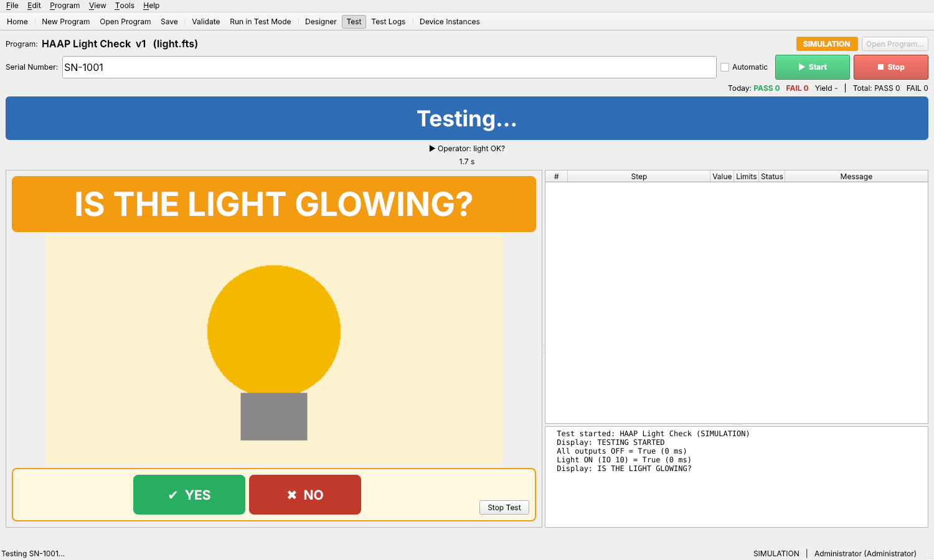934x560 pixels.
Task: Click in the Serial Number field
Action: (x=389, y=67)
